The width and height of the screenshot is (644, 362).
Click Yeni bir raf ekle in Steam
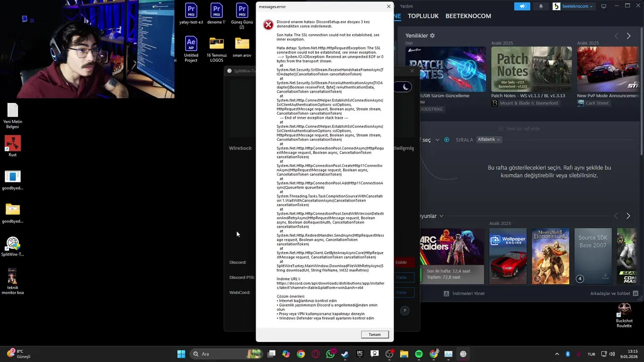[x=518, y=129]
